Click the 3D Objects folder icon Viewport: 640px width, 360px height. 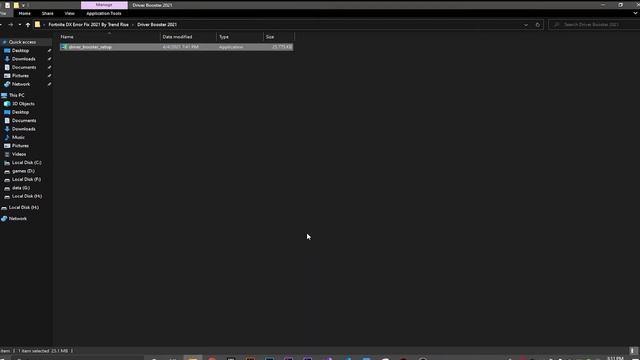tap(7, 104)
